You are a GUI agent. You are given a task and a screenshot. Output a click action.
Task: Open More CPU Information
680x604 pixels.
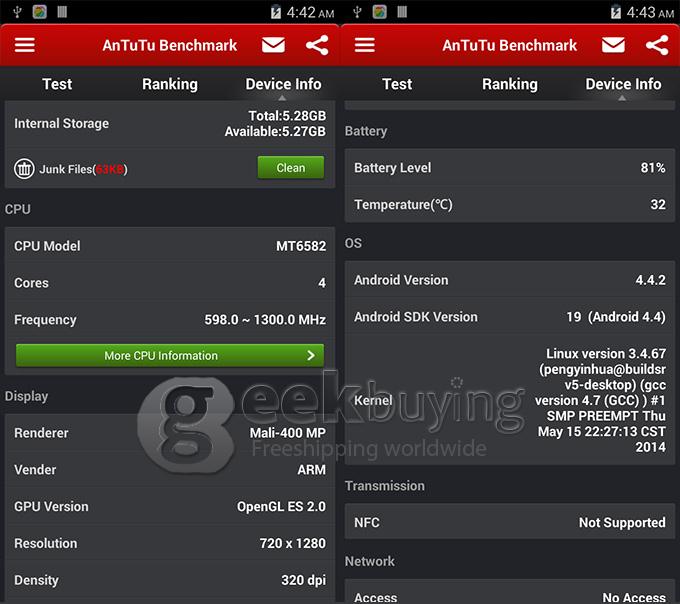coord(170,356)
